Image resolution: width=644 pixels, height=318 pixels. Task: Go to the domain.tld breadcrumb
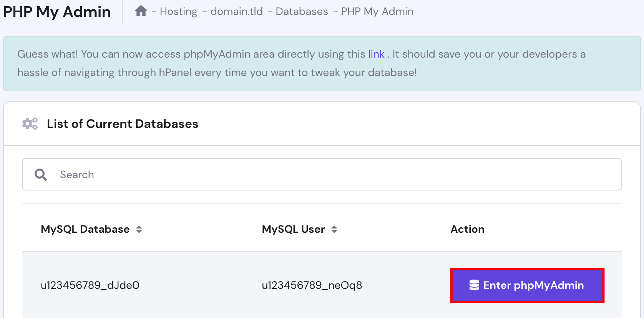coord(236,12)
